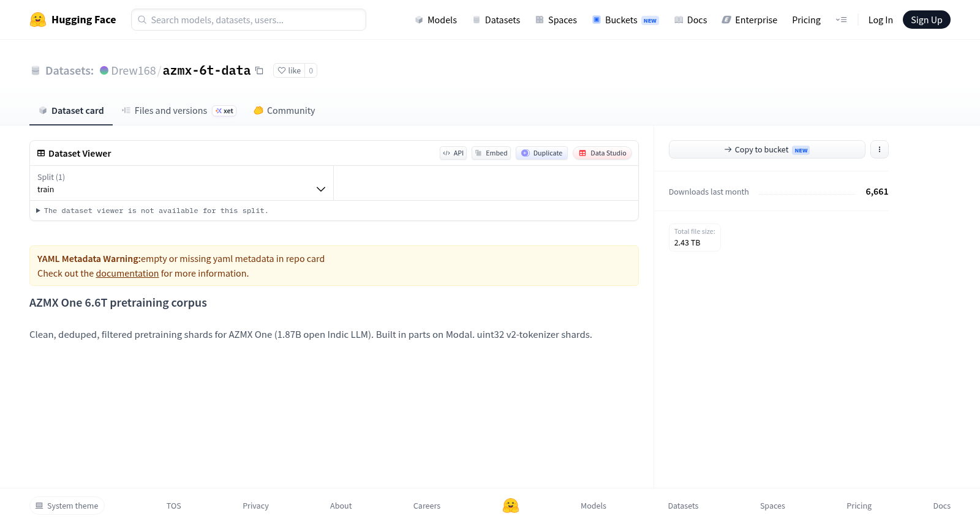980x527 pixels.
Task: Open the Privacy footer link
Action: click(255, 506)
